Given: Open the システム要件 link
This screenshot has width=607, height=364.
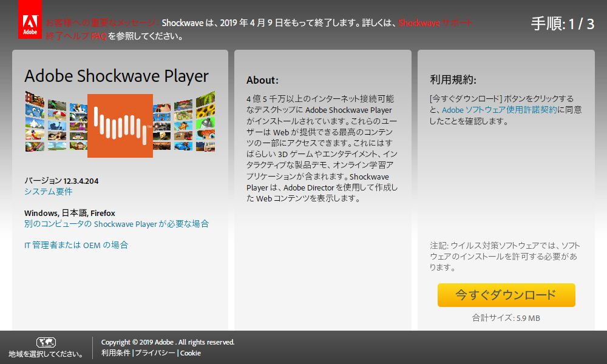Looking at the screenshot, I should [49, 192].
